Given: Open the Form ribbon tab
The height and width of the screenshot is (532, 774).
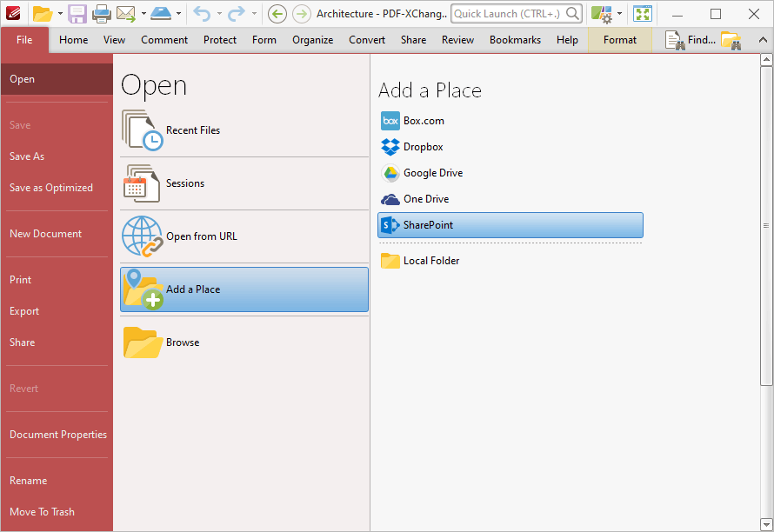Looking at the screenshot, I should tap(264, 40).
